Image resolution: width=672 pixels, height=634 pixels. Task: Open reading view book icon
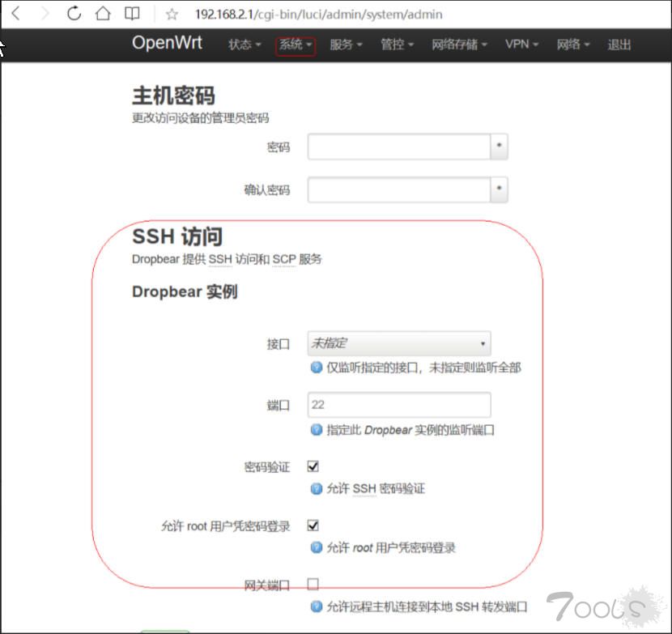click(132, 14)
